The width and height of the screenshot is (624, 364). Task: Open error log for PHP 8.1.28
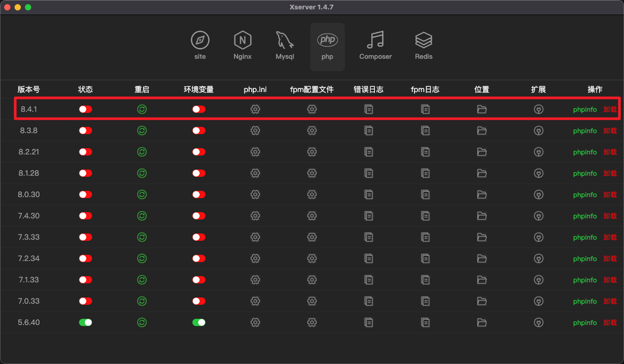[369, 173]
